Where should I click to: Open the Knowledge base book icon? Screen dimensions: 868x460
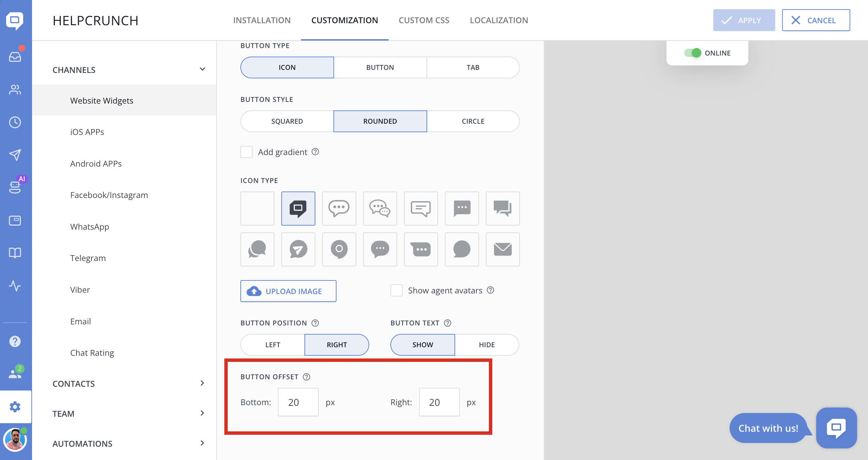[x=15, y=253]
